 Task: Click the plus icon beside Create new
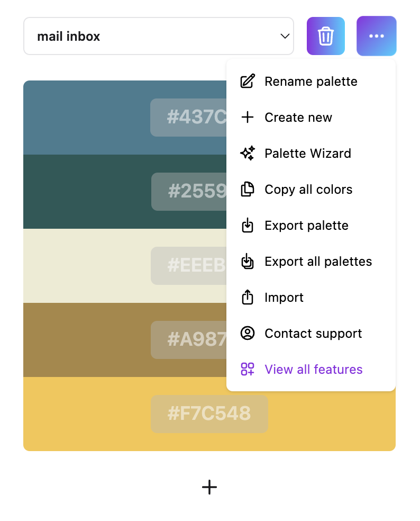click(248, 118)
